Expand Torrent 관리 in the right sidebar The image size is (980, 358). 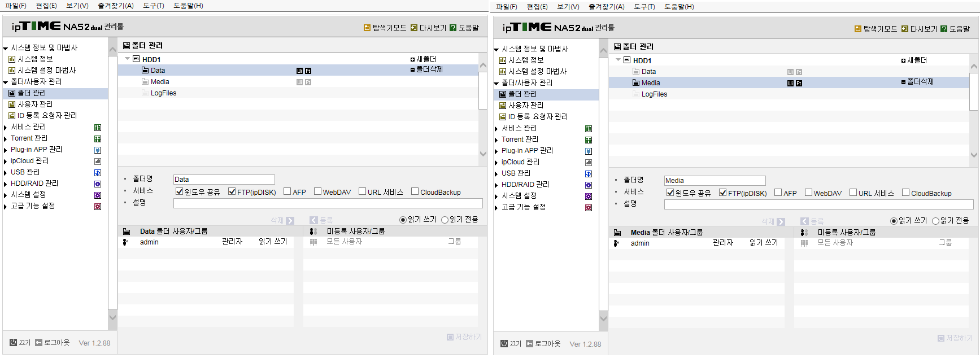(x=496, y=140)
